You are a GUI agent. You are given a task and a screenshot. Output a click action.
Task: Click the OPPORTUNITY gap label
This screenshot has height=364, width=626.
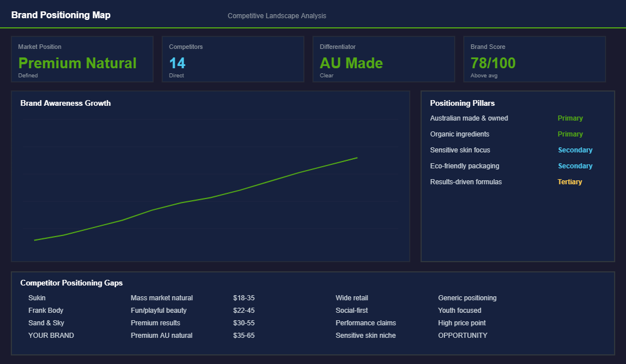[463, 336]
